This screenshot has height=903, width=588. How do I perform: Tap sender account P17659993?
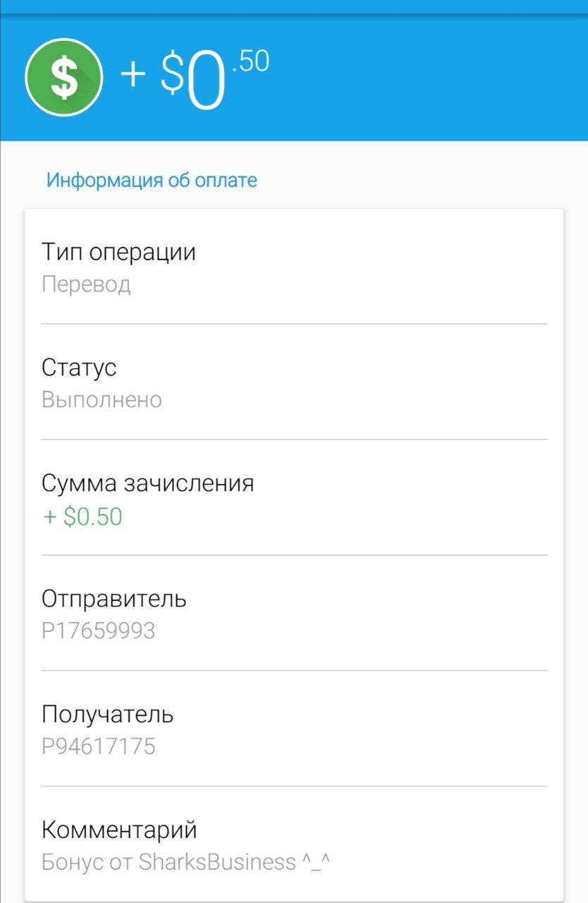click(98, 631)
